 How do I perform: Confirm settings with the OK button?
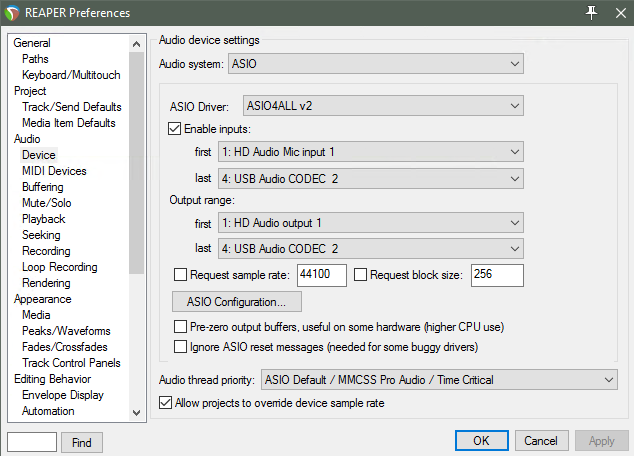pyautogui.click(x=482, y=440)
